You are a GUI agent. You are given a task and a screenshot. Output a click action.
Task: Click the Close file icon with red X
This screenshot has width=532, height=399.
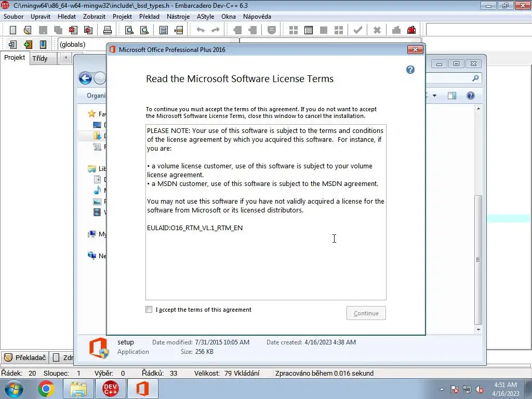73,30
